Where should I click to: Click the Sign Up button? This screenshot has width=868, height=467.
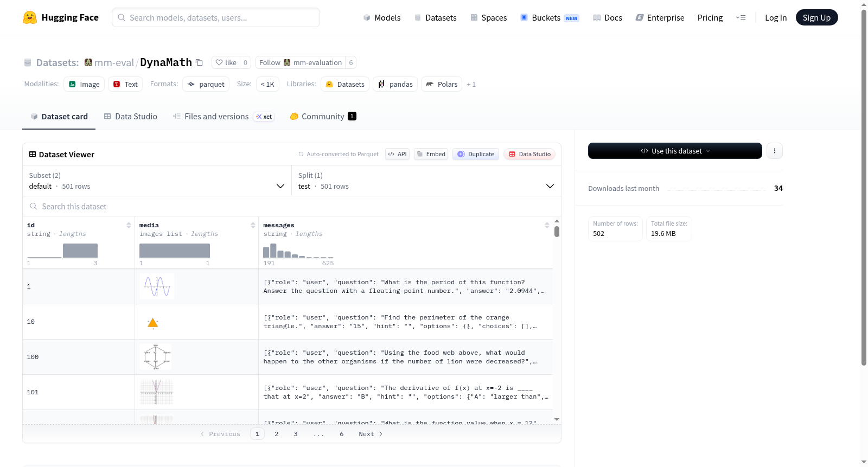(816, 17)
